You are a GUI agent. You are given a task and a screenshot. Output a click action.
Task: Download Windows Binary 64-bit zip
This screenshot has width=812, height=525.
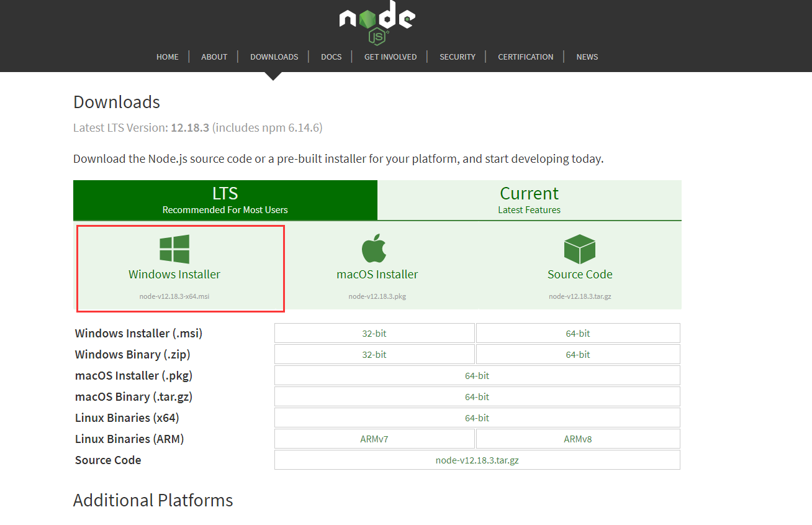[577, 354]
